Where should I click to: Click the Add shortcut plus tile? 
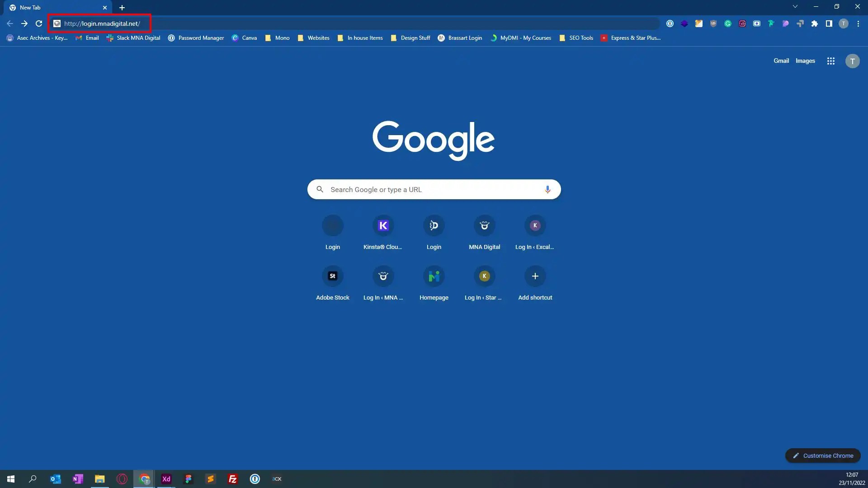(535, 276)
